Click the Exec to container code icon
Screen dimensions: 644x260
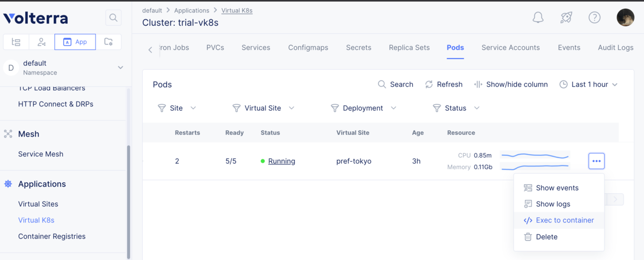coord(528,220)
